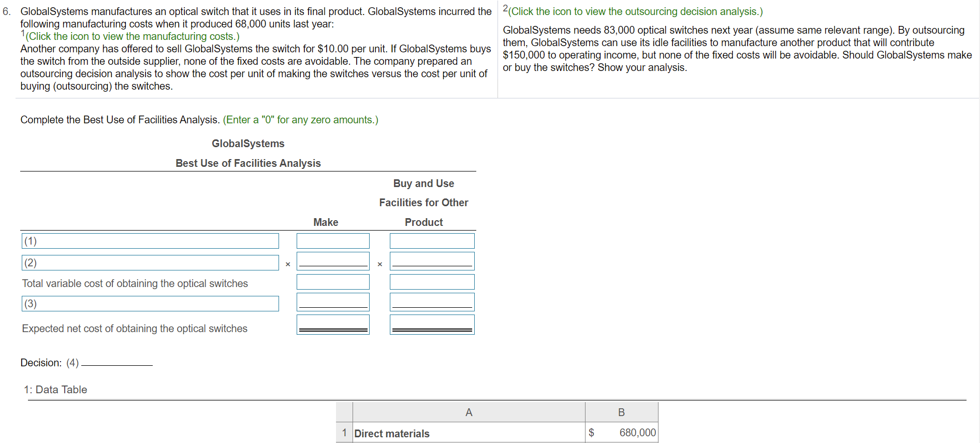Image resolution: width=980 pixels, height=443 pixels.
Task: Click row number 1 in data table
Action: click(344, 433)
